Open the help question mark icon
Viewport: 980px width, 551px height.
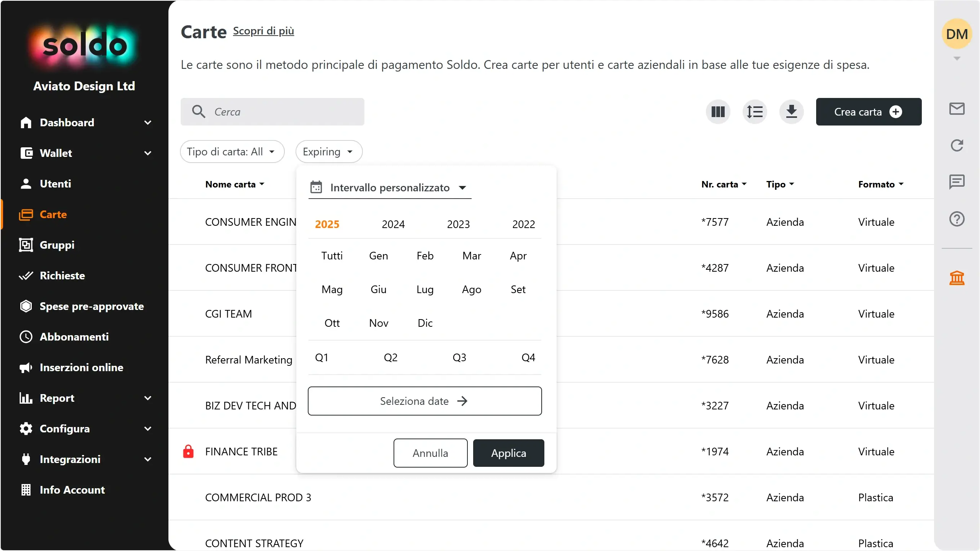point(957,219)
